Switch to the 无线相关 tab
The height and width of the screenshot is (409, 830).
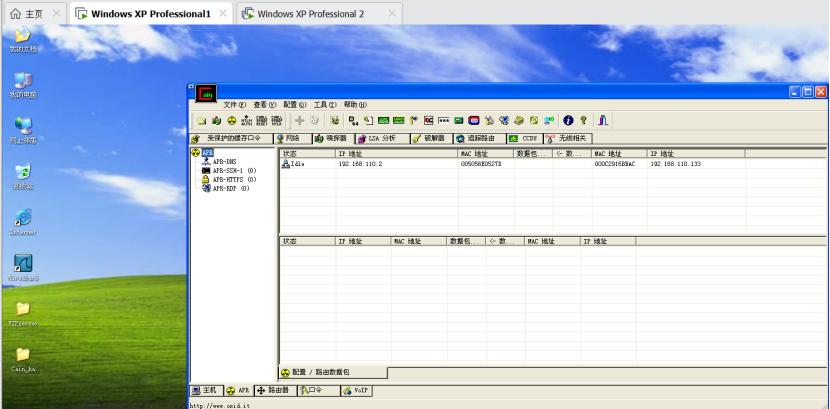tap(567, 139)
